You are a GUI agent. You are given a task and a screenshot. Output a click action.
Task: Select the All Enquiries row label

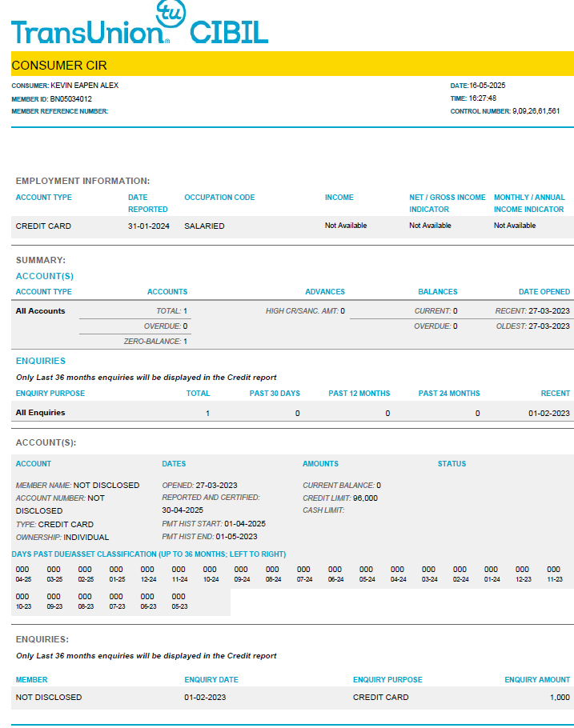coord(41,413)
